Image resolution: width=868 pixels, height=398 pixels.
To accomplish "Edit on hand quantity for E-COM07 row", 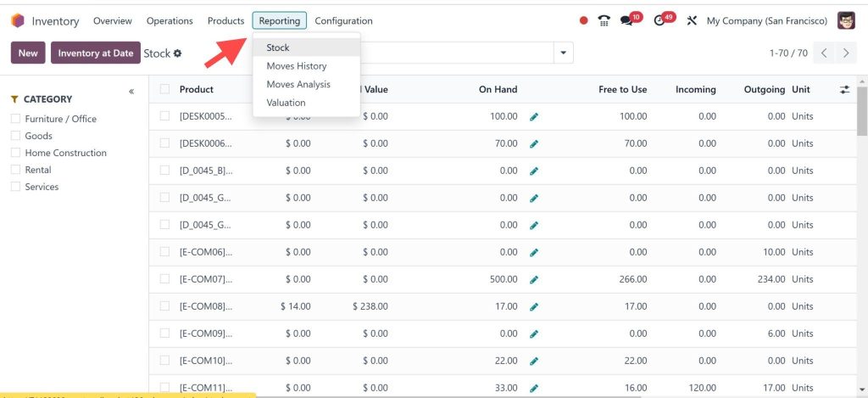I will [534, 280].
